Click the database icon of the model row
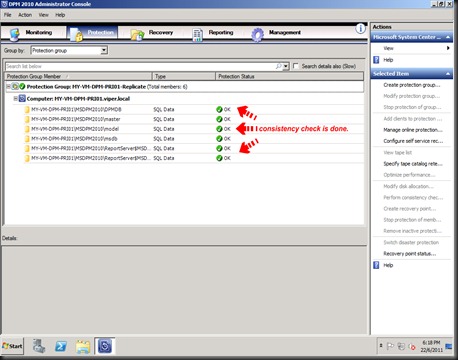The width and height of the screenshot is (458, 360). pyautogui.click(x=27, y=129)
